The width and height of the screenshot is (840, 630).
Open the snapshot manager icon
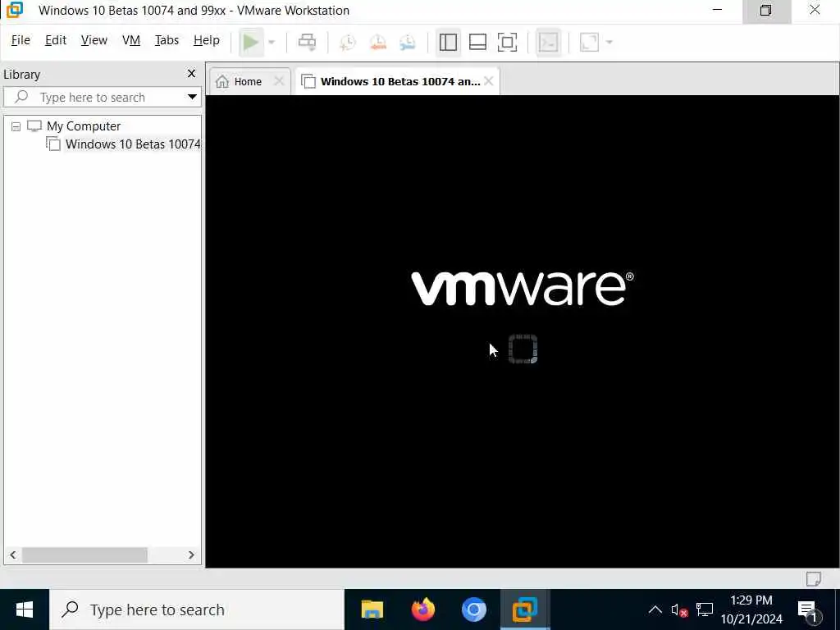408,43
